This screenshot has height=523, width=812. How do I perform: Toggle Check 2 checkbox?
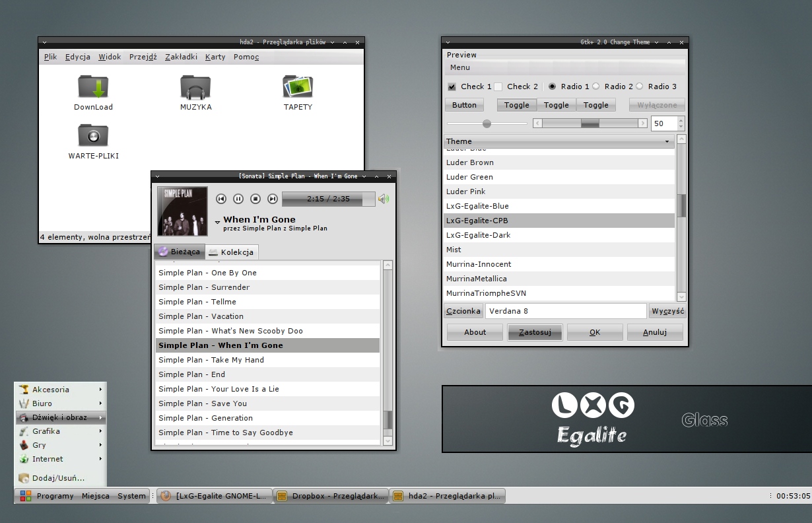click(x=498, y=87)
